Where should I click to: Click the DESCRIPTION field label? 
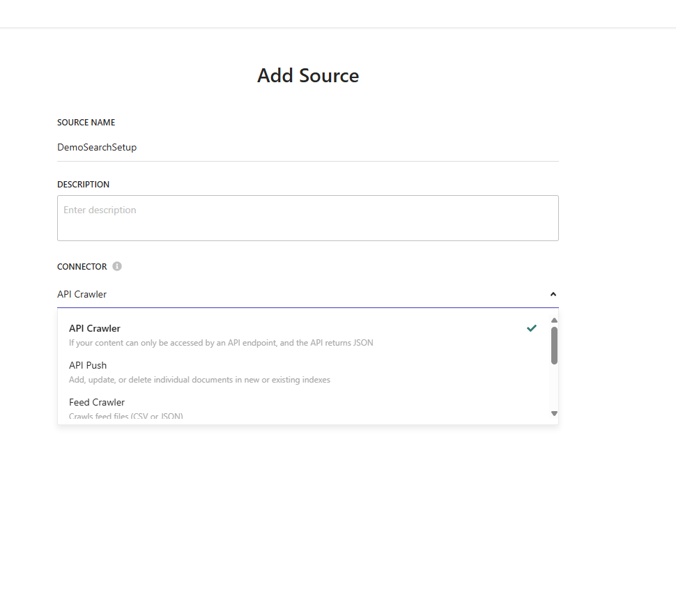(83, 185)
